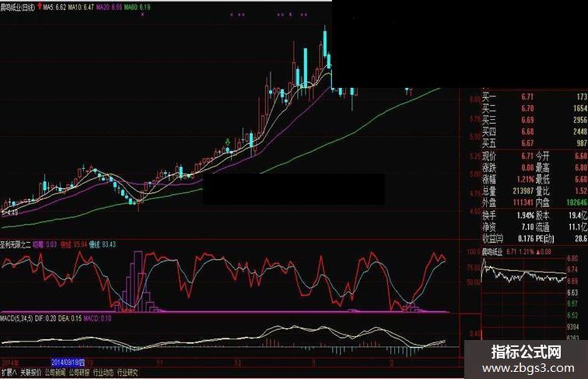
Task: Click the 晨鸣纸业(日线) chart title
Action: 17,7
